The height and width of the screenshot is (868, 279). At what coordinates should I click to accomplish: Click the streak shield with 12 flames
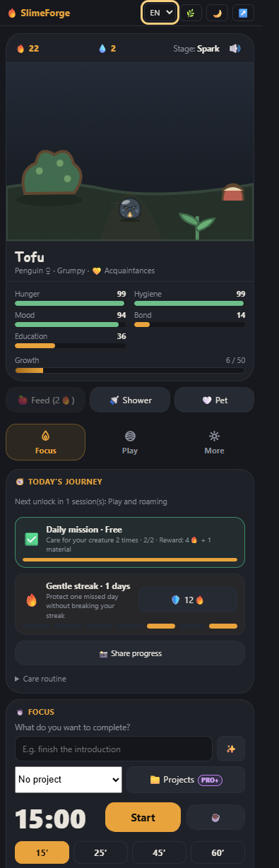tap(188, 600)
